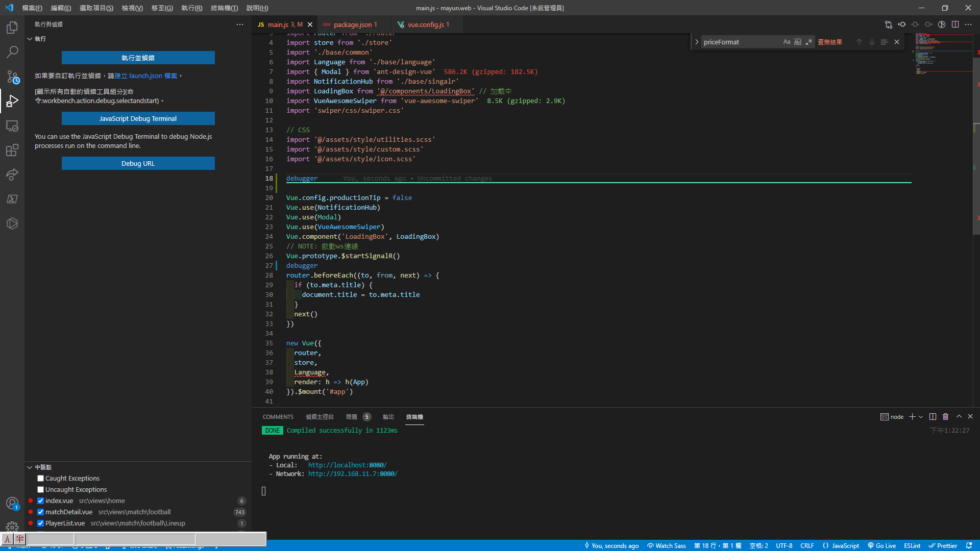980x551 pixels.
Task: Open the Explorer view in activity bar
Action: pos(12,28)
